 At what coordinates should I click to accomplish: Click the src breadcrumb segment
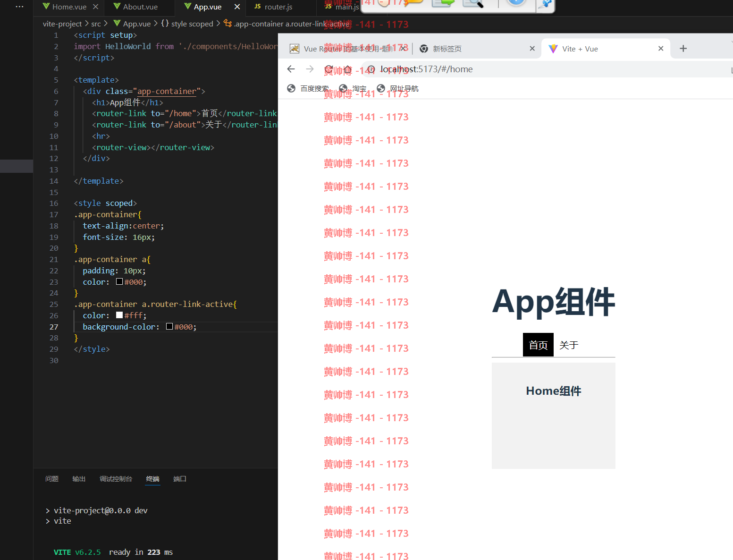coord(96,24)
